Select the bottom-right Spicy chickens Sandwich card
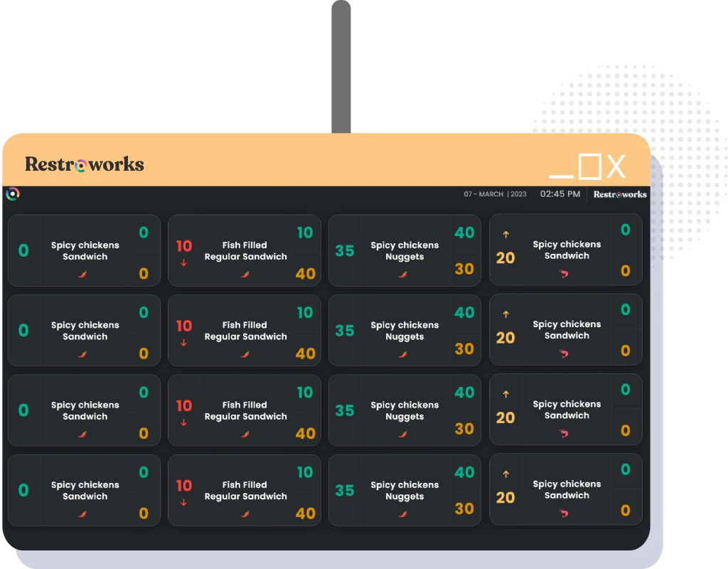 pyautogui.click(x=565, y=489)
